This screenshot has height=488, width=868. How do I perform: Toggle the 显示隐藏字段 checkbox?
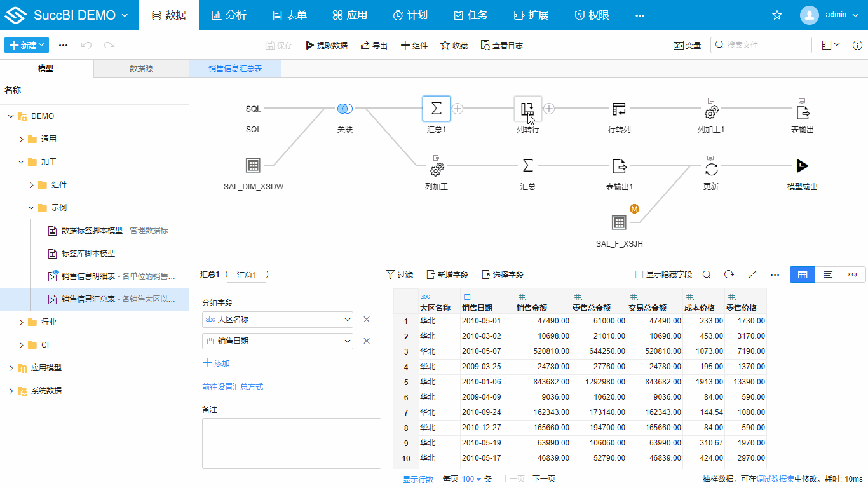639,274
